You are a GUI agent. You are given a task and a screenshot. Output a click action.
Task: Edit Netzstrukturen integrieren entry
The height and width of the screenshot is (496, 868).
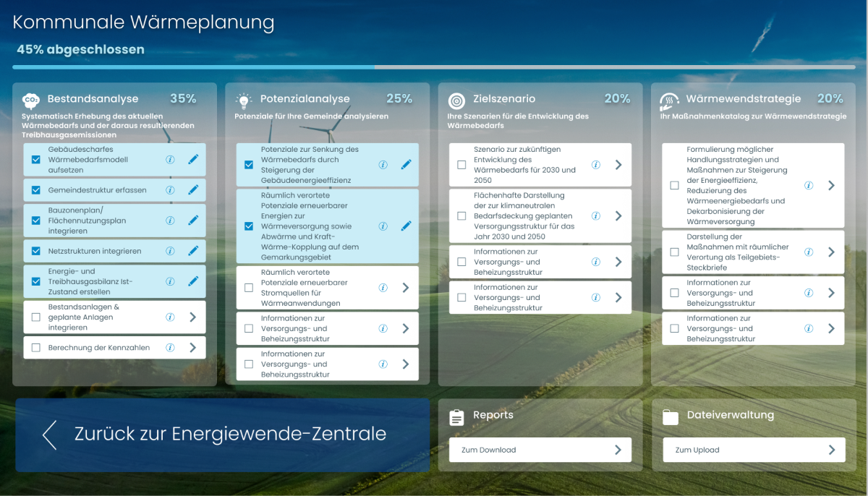coord(193,251)
